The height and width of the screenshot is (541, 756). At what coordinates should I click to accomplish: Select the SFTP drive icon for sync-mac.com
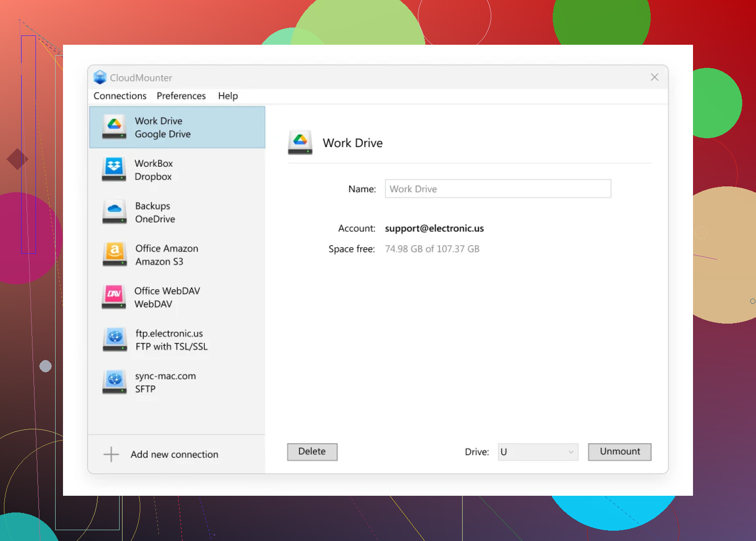[x=114, y=382]
